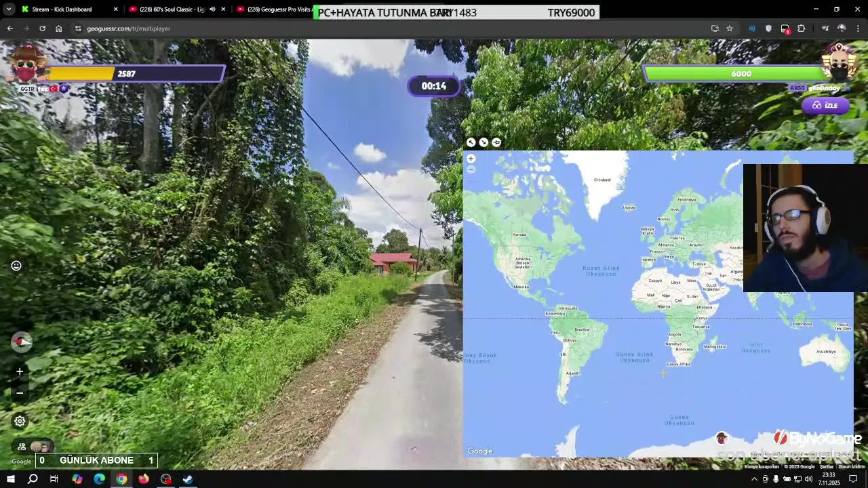Open the media control toolbar icon

825,28
